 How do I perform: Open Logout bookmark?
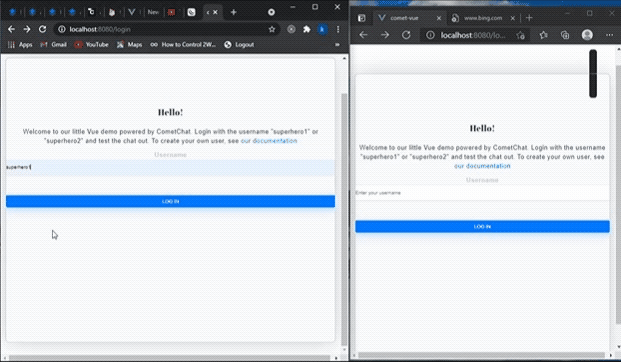(239, 45)
